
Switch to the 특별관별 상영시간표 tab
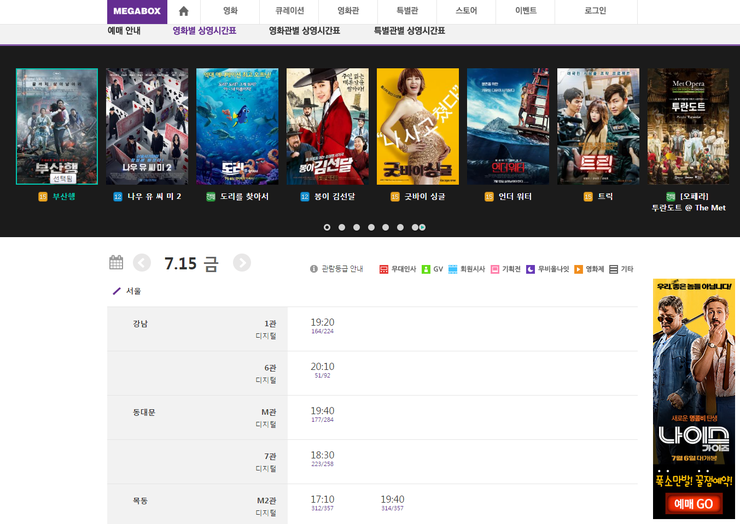tap(410, 31)
